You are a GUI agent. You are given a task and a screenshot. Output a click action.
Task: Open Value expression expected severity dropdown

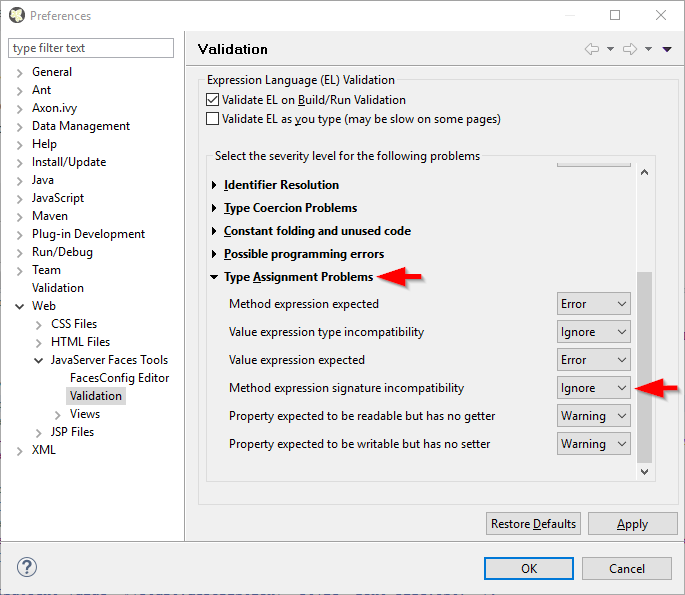pos(593,360)
